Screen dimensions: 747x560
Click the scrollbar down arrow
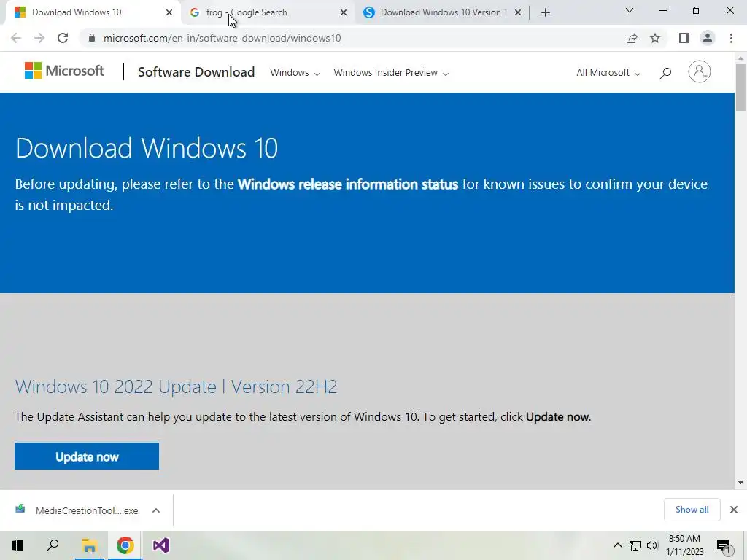(x=741, y=483)
